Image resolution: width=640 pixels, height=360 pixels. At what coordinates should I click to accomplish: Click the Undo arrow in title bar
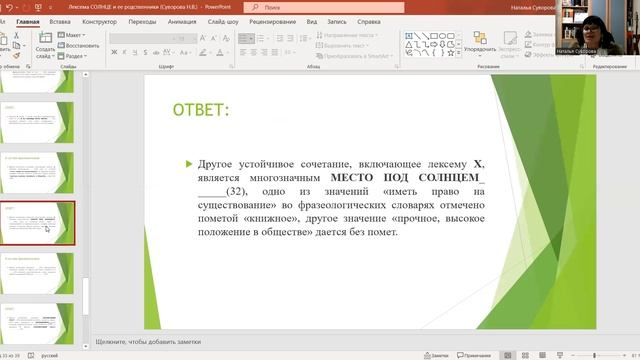pyautogui.click(x=9, y=7)
